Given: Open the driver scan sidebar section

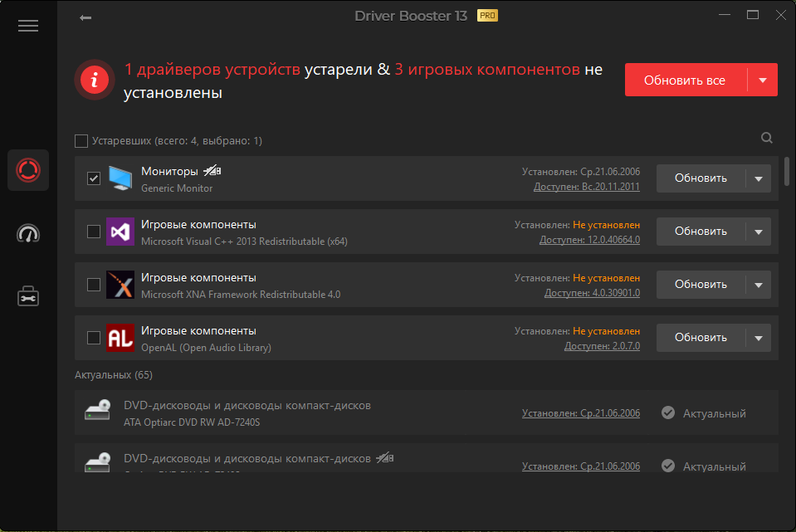Looking at the screenshot, I should pyautogui.click(x=28, y=170).
